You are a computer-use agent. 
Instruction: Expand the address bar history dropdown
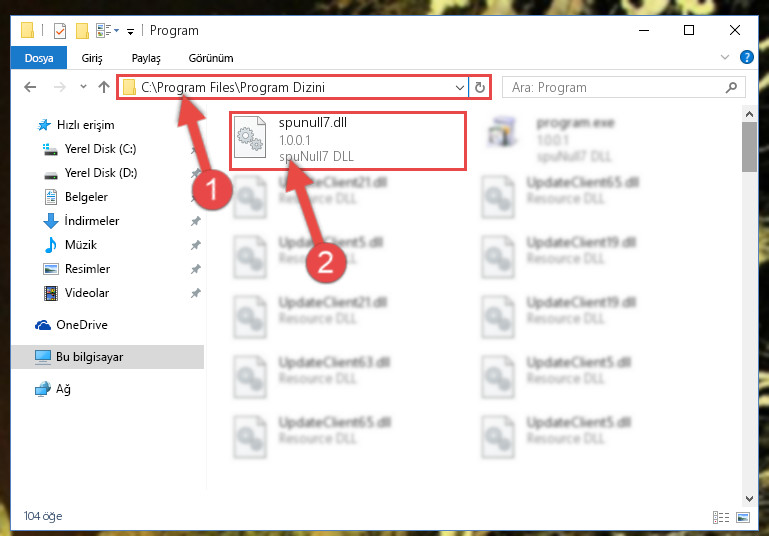[x=460, y=88]
